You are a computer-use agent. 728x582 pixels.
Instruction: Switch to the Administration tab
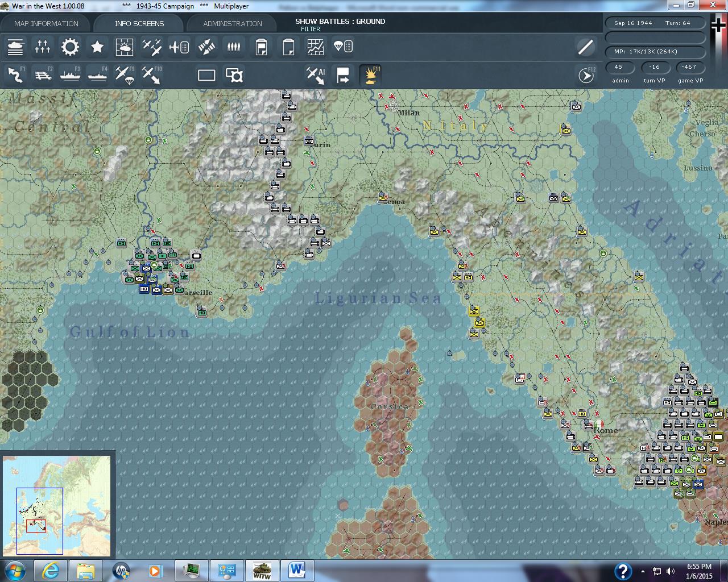tap(233, 23)
